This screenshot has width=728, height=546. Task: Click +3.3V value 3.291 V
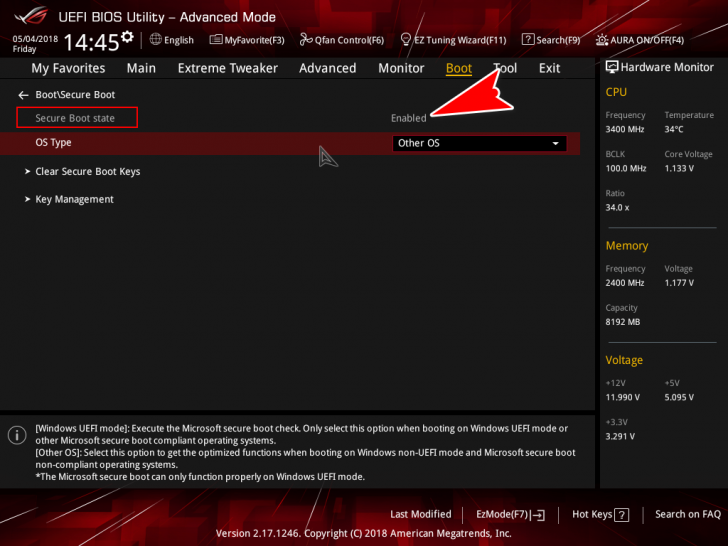[x=620, y=436]
